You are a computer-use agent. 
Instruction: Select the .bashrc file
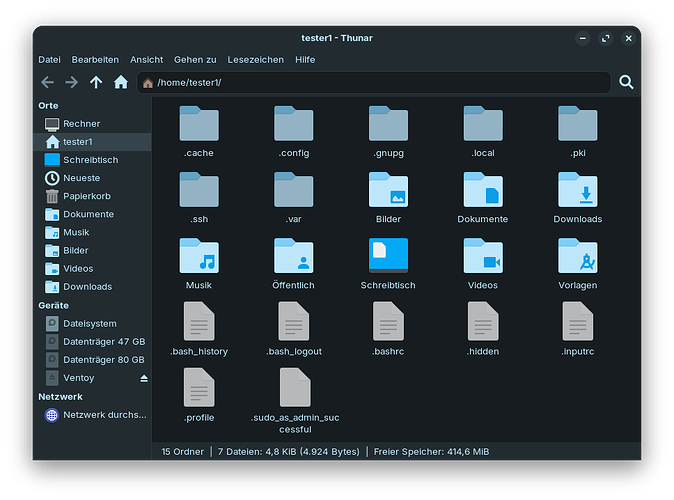[387, 324]
